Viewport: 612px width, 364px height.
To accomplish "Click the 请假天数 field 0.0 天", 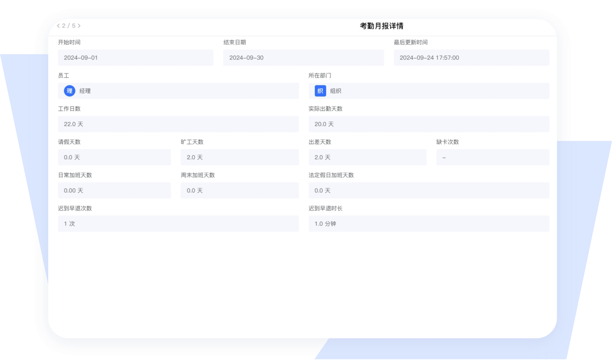I will coord(114,157).
